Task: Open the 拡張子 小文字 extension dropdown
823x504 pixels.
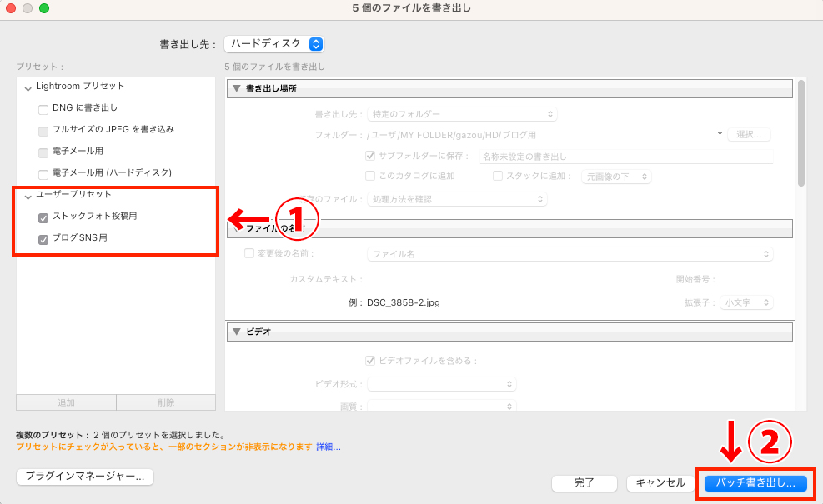Action: coord(746,302)
